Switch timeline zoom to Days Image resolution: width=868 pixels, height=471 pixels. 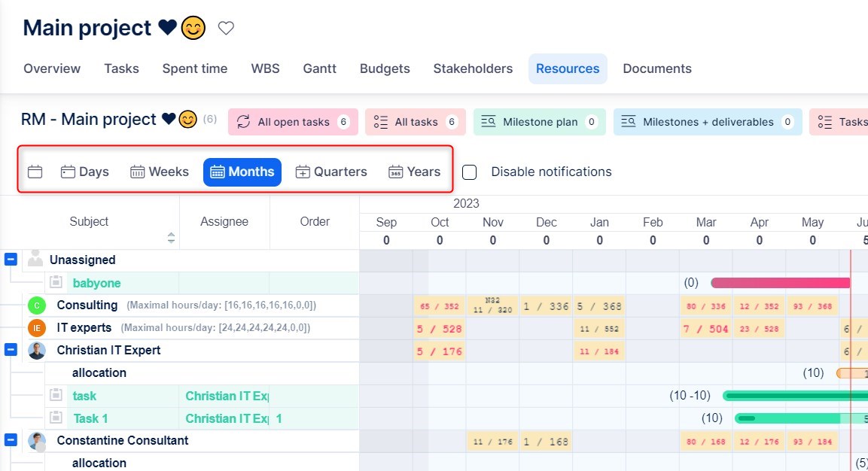pos(85,172)
